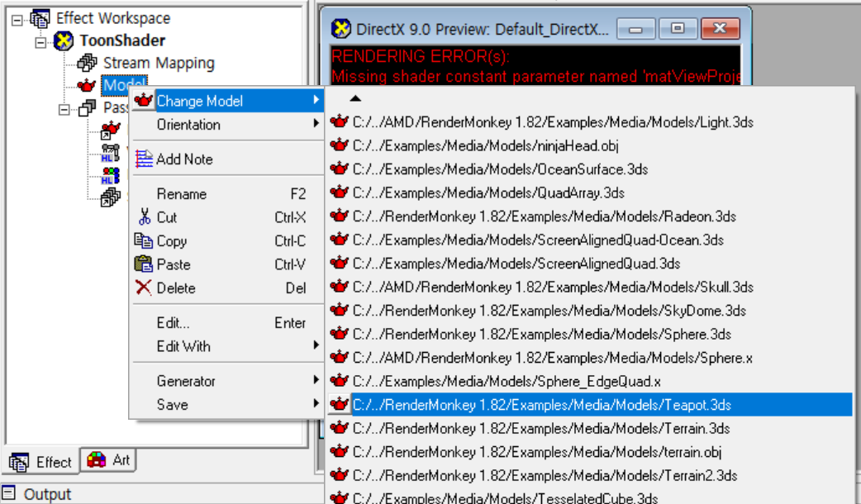Image resolution: width=861 pixels, height=504 pixels.
Task: Select the ScreenAlignedQuad.3ds model
Action: 588,264
